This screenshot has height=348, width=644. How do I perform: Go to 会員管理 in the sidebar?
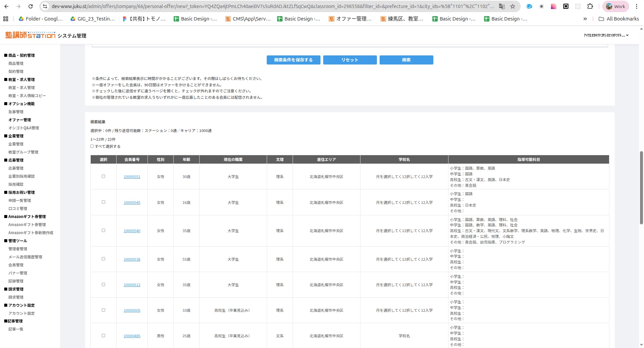click(16, 265)
